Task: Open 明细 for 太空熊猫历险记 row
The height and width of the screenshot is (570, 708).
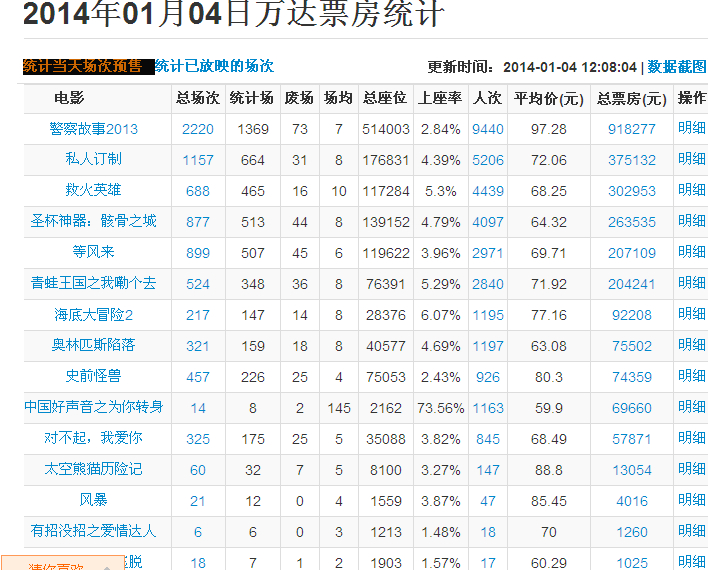Action: (692, 469)
